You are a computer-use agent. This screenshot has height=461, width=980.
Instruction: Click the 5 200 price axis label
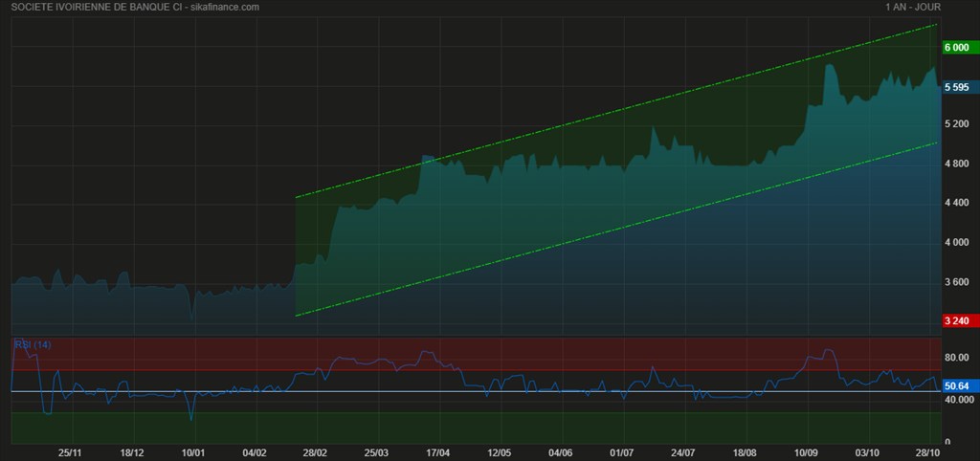(957, 124)
